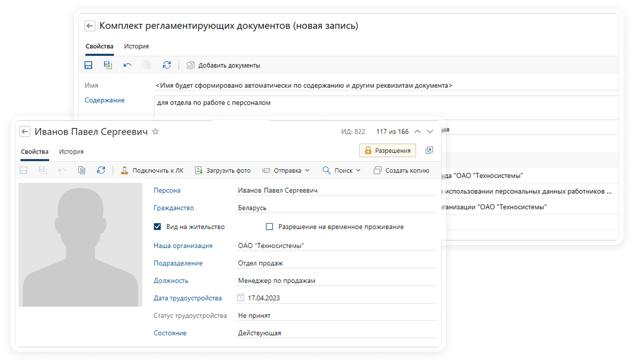The image size is (634, 364).
Task: Select Свойства tab in employee card
Action: click(35, 152)
